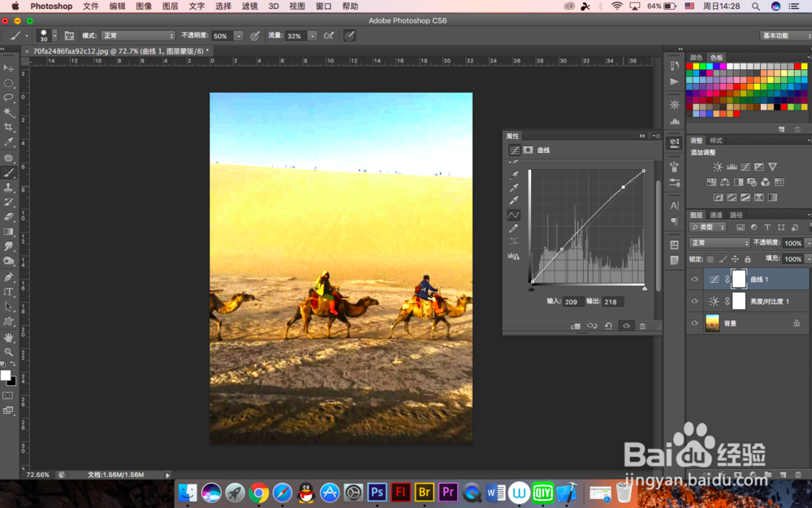The image size is (812, 508).
Task: Select the Clone Stamp tool
Action: click(x=9, y=188)
